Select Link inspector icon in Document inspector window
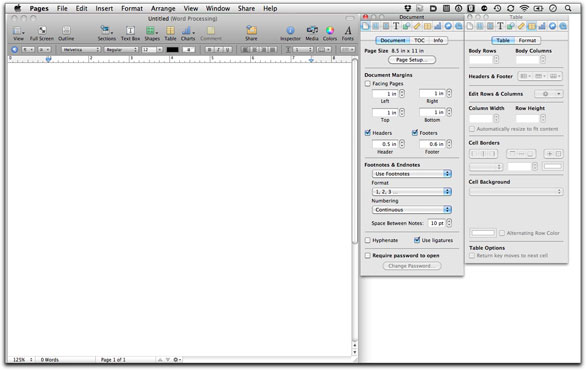 pyautogui.click(x=448, y=26)
